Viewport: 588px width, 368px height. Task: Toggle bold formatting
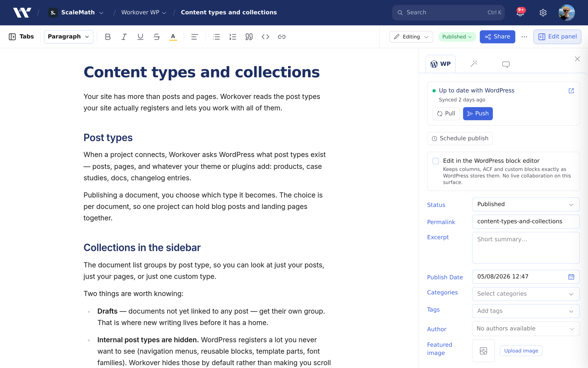pyautogui.click(x=108, y=37)
